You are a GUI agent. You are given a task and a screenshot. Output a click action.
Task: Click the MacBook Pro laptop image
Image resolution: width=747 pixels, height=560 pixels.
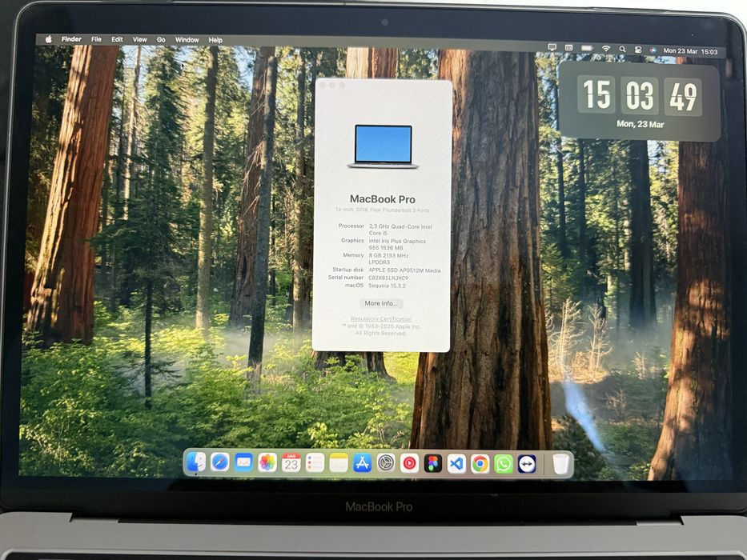(383, 146)
